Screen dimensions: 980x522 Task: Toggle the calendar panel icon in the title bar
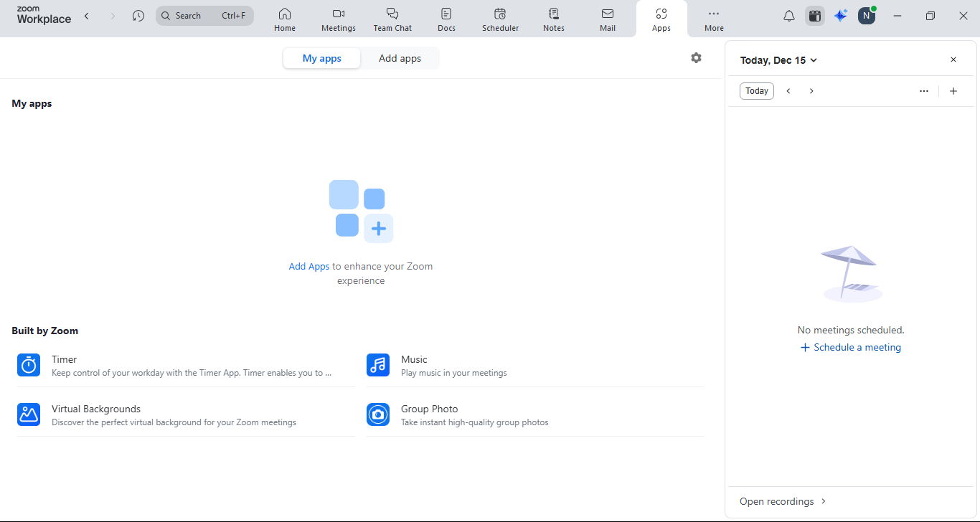pos(814,16)
